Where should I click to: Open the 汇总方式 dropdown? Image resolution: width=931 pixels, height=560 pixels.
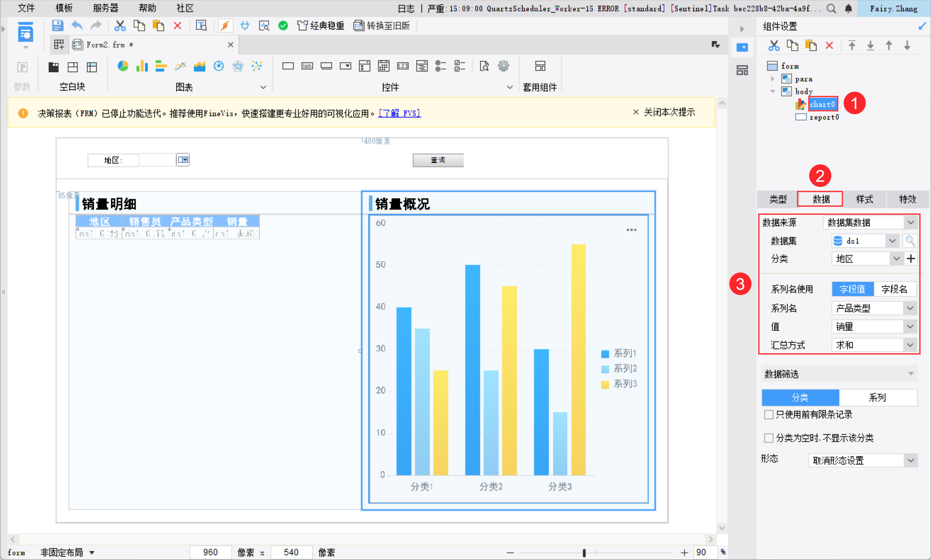(x=910, y=345)
